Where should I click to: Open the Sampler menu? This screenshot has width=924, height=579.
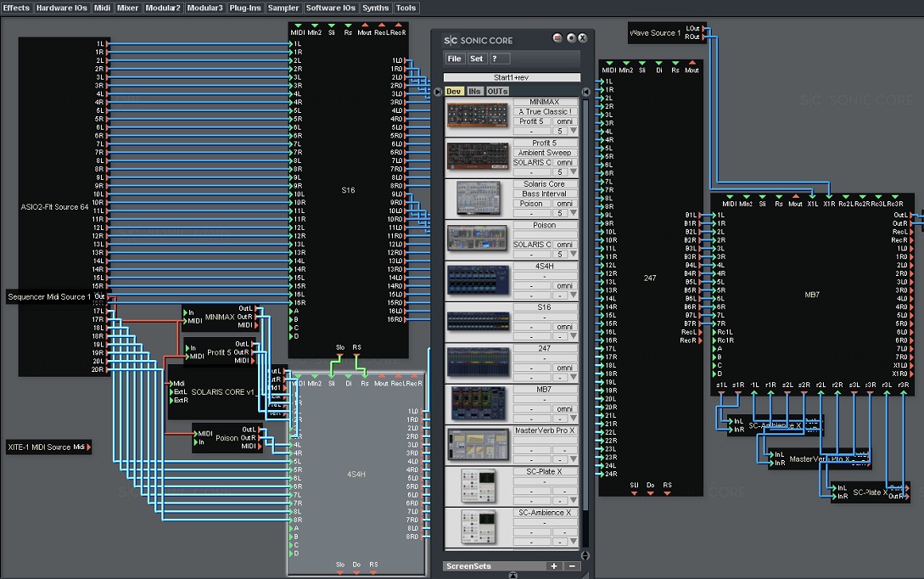coord(283,8)
